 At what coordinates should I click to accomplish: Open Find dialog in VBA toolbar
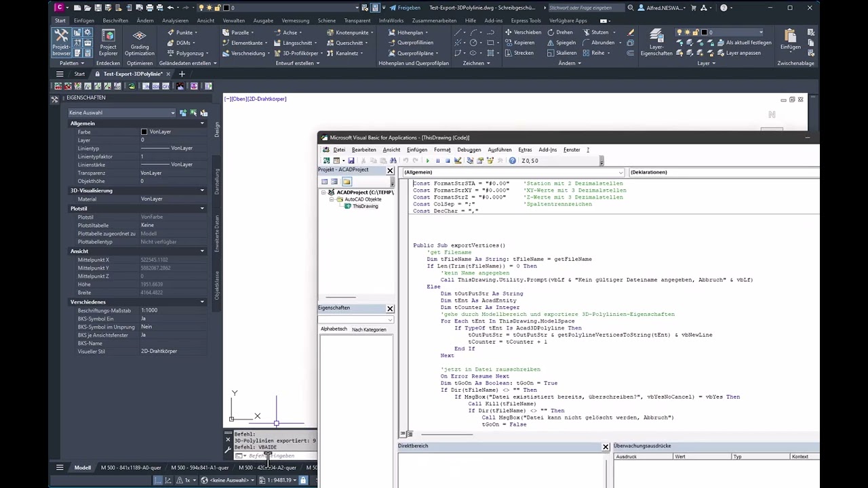pyautogui.click(x=393, y=161)
